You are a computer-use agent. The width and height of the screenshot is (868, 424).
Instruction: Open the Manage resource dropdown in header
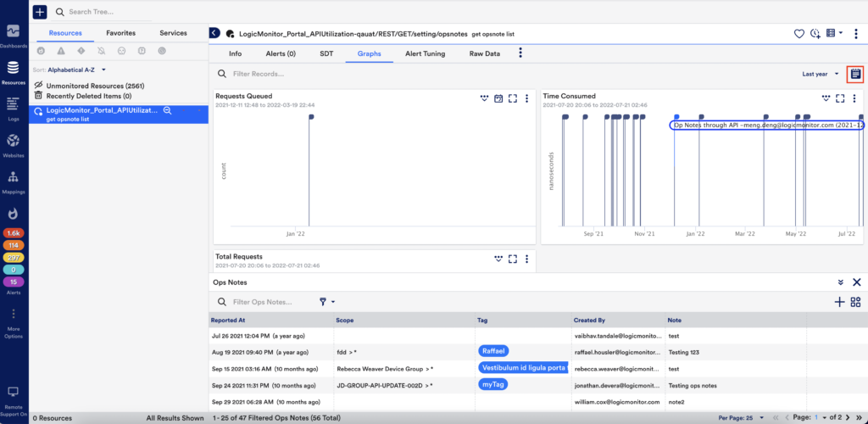point(834,33)
